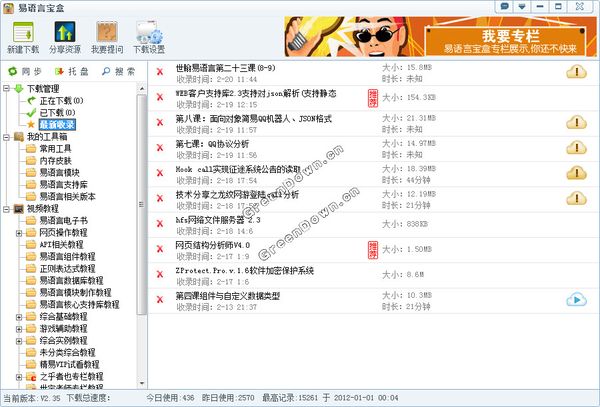Screen dimensions: 600x407
Task: Click the 推荐 badge on WEB客户支持库2.3 row
Action: pyautogui.click(x=373, y=98)
